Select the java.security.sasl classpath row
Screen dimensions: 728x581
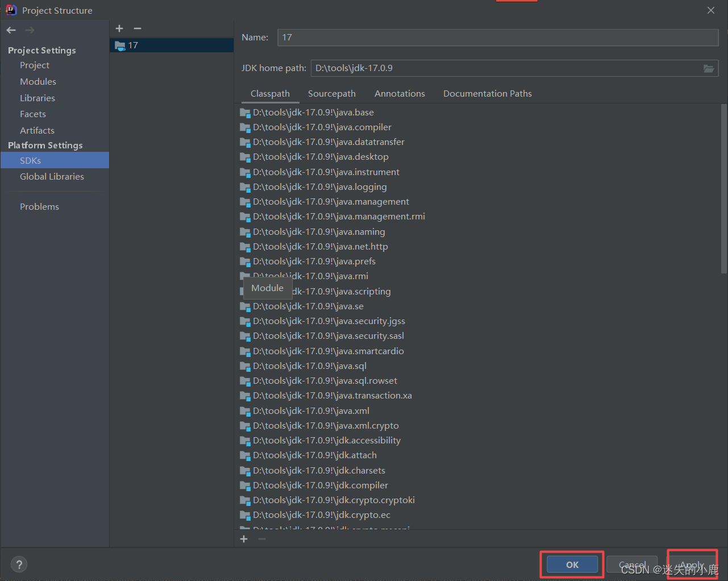(x=477, y=336)
